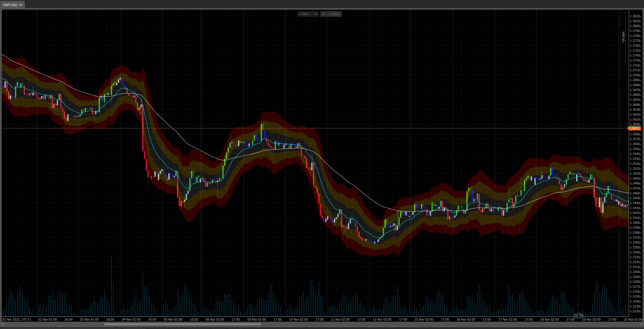Viewport: 644px width, 329px height.
Task: Click the 04 Nov 01:00 time axis label
Action: [x=131, y=319]
